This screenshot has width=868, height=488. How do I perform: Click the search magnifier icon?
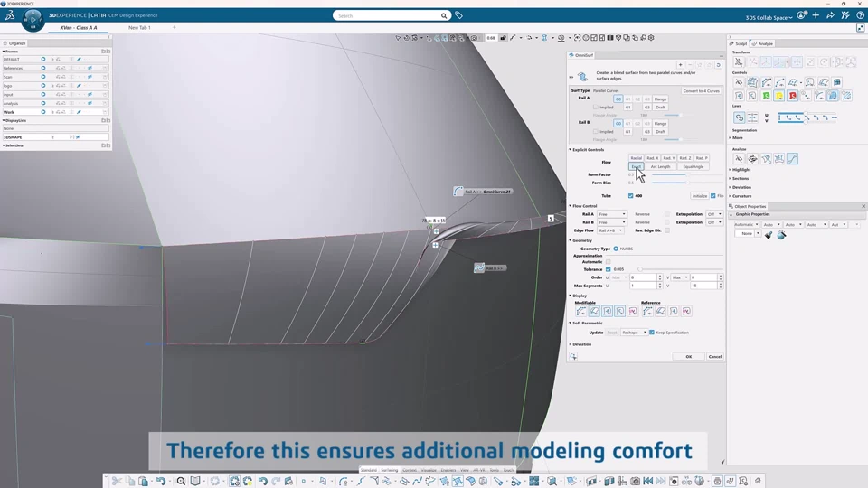[x=443, y=16]
